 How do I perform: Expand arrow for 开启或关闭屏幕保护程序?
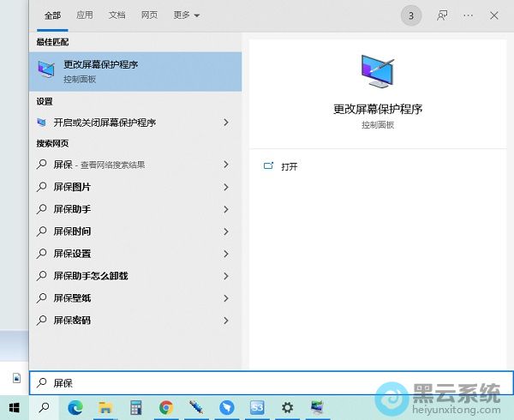[226, 123]
